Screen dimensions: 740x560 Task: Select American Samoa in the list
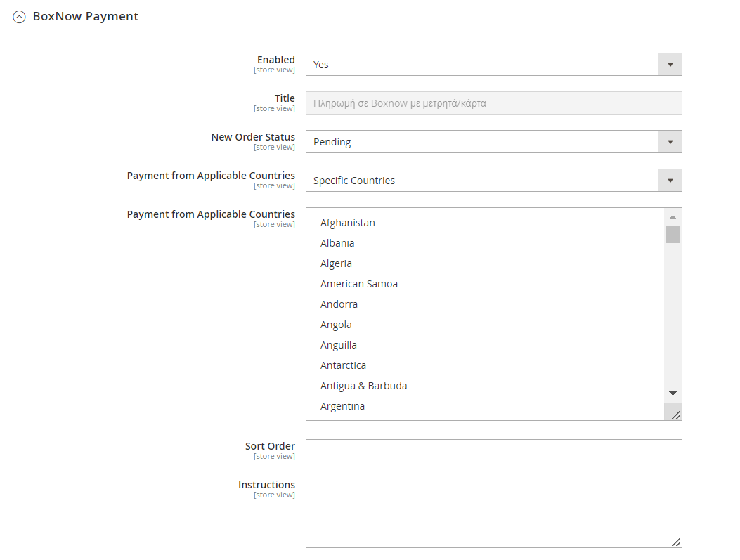359,284
